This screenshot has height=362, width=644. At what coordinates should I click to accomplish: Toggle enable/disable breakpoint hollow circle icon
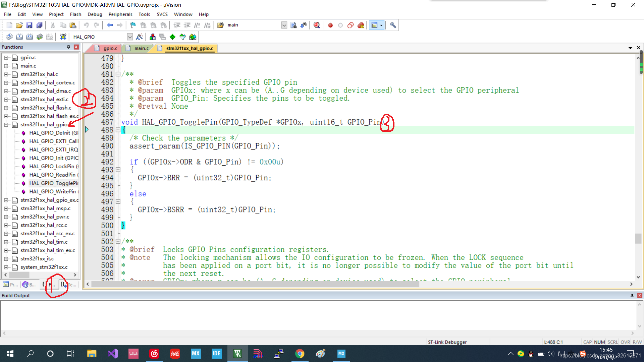pyautogui.click(x=340, y=25)
